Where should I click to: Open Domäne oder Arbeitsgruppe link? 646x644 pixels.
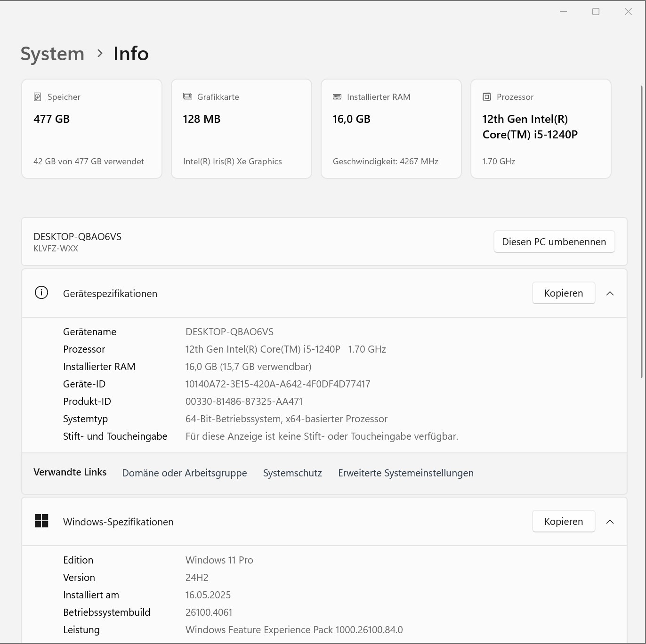coord(185,473)
